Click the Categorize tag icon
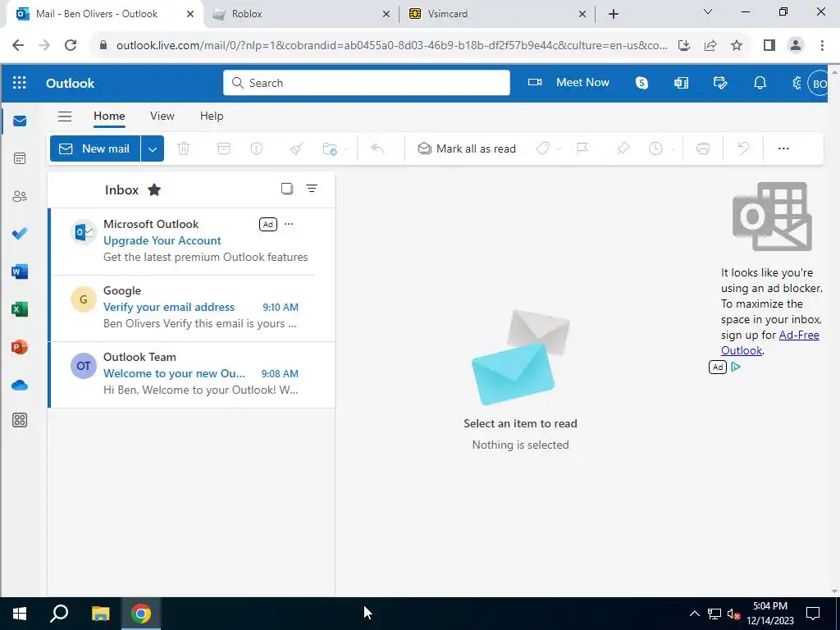The image size is (840, 630). point(543,148)
